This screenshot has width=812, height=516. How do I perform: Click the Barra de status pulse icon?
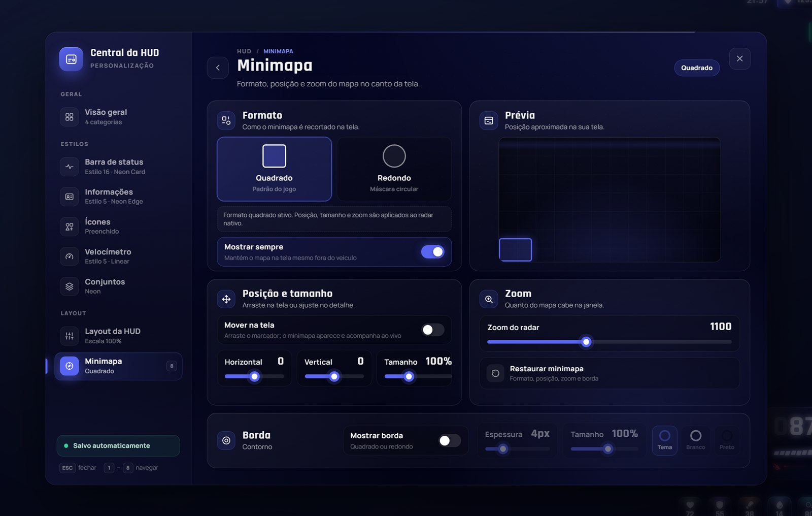tap(70, 167)
